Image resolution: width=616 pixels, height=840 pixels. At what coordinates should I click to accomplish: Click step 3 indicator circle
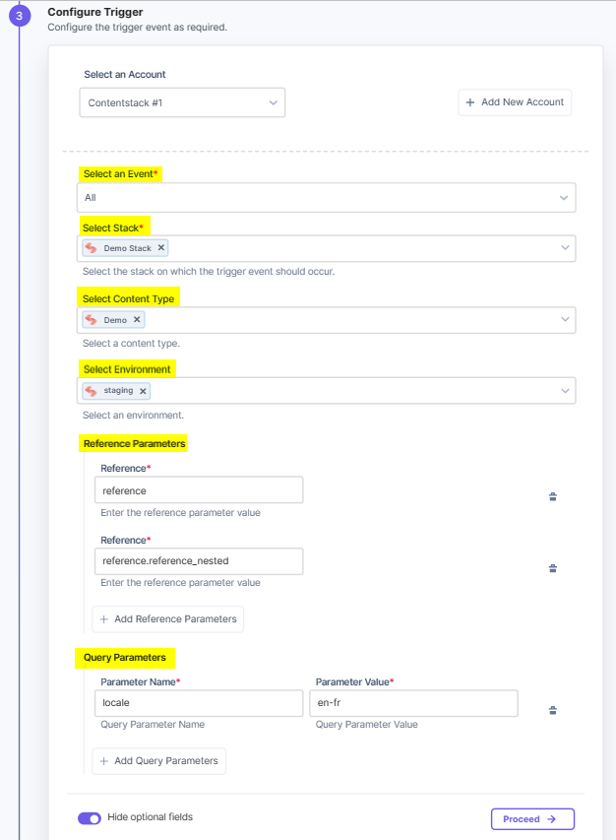pos(20,15)
